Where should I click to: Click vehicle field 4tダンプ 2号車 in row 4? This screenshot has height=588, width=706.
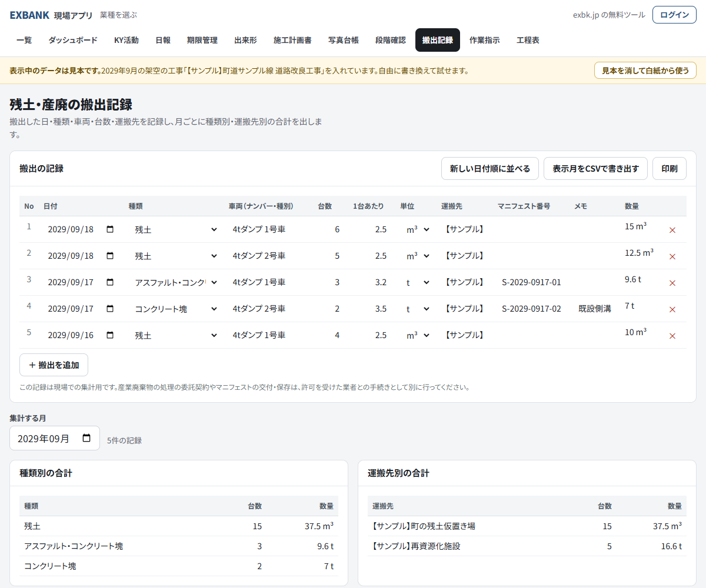(268, 309)
